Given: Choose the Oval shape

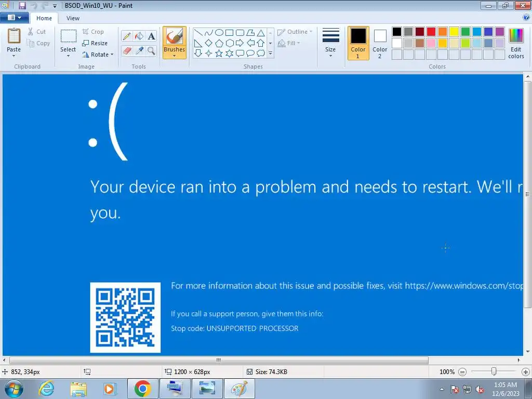Looking at the screenshot, I should pyautogui.click(x=219, y=33).
